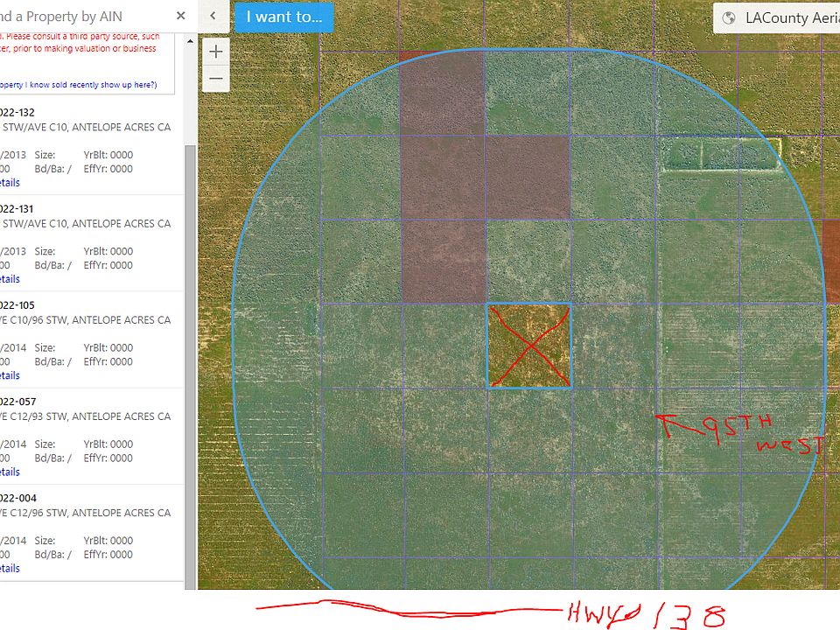This screenshot has height=630, width=840.
Task: Open Details link for parcel ending 022-105
Action: [9, 375]
